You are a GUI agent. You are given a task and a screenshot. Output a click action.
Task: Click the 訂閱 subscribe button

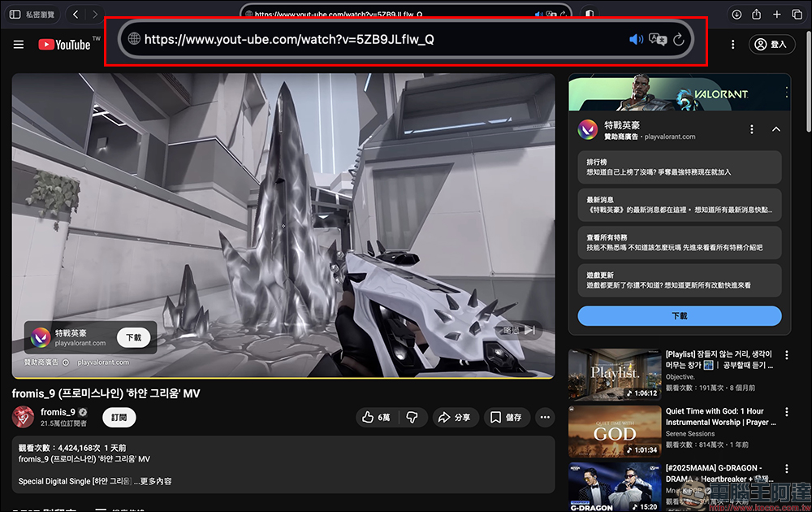coord(119,417)
